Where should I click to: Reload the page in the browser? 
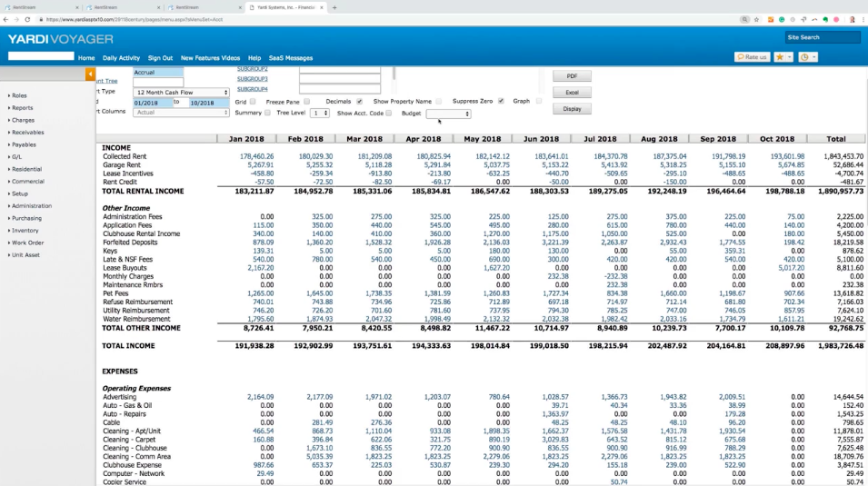[x=27, y=19]
